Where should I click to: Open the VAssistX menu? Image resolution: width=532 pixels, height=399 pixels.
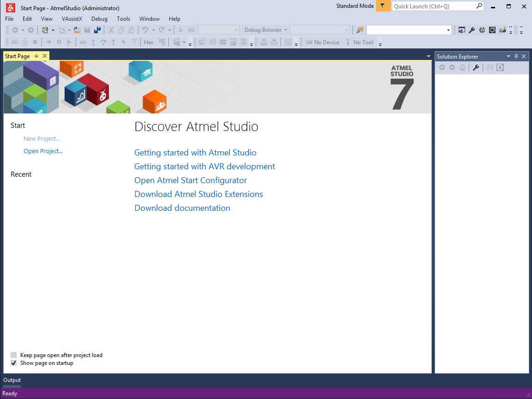[x=72, y=19]
